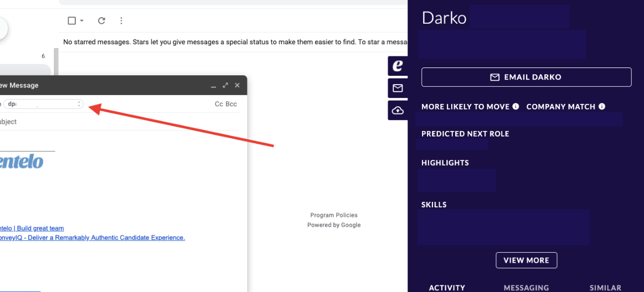Expand New Message window to full screen
This screenshot has height=292, width=644.
tap(225, 85)
